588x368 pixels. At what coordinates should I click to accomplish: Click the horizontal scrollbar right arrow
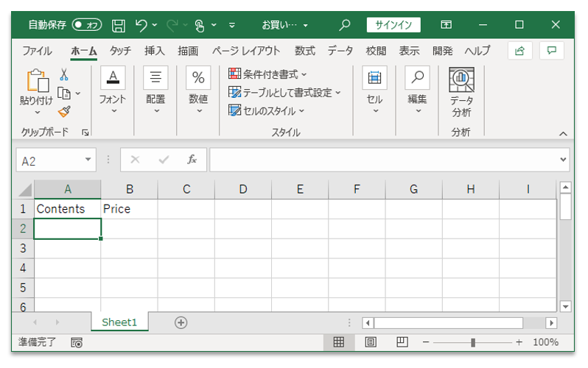[551, 323]
